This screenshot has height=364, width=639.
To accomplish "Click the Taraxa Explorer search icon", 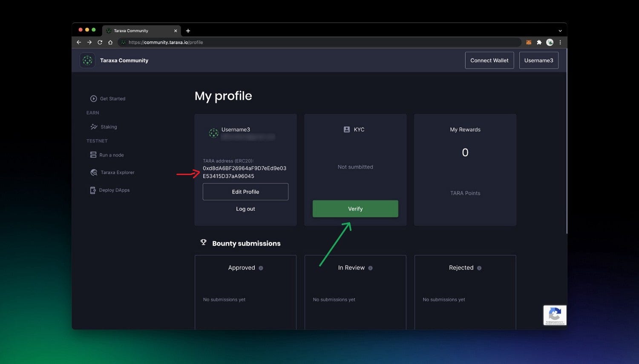I will coord(94,172).
